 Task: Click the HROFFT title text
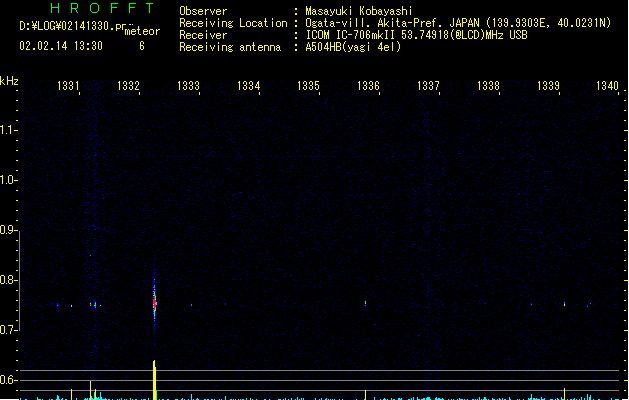point(102,8)
